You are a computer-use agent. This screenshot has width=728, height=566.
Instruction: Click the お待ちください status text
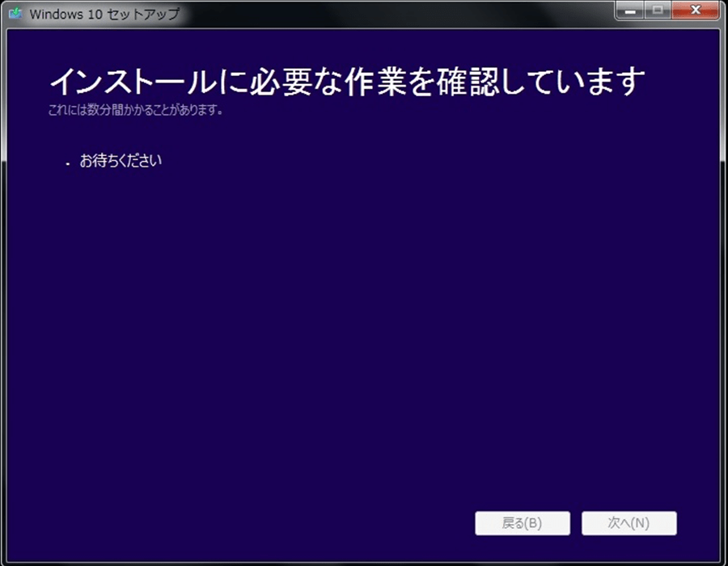click(121, 161)
